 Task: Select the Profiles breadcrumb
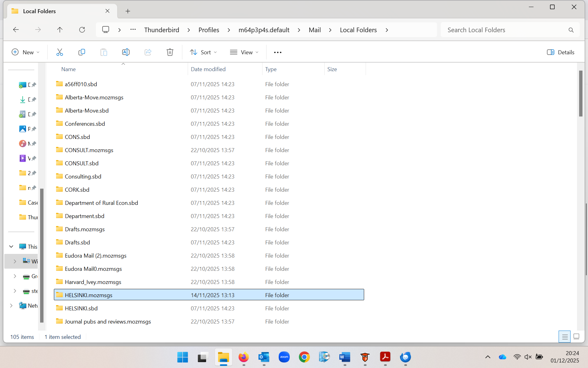(x=209, y=30)
